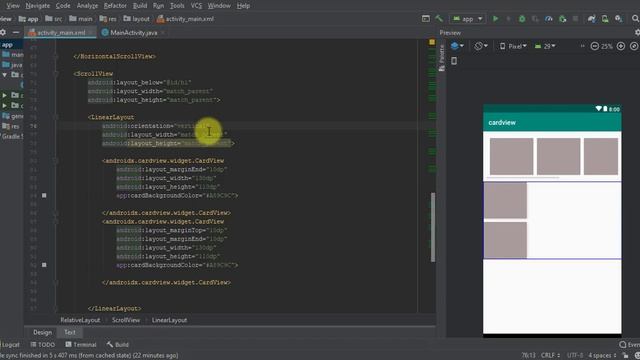The width and height of the screenshot is (640, 360).
Task: Collapse the expanded project tree folder
Action: 4,75
